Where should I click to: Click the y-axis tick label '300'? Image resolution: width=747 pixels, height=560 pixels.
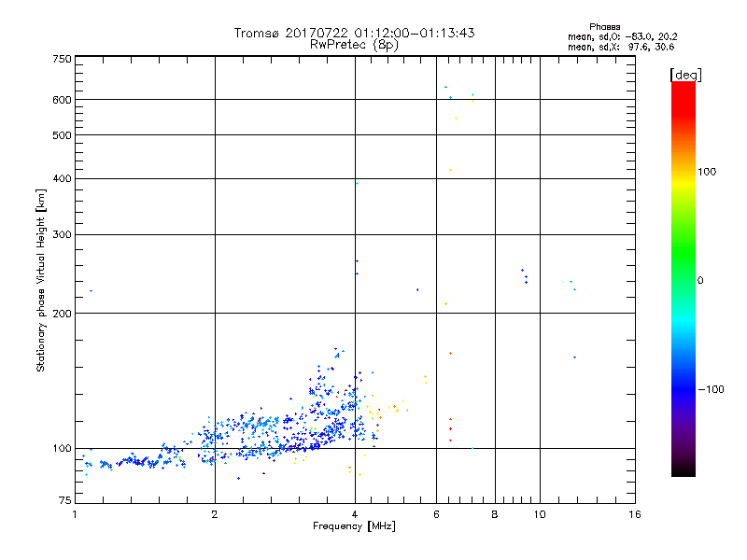pyautogui.click(x=62, y=234)
